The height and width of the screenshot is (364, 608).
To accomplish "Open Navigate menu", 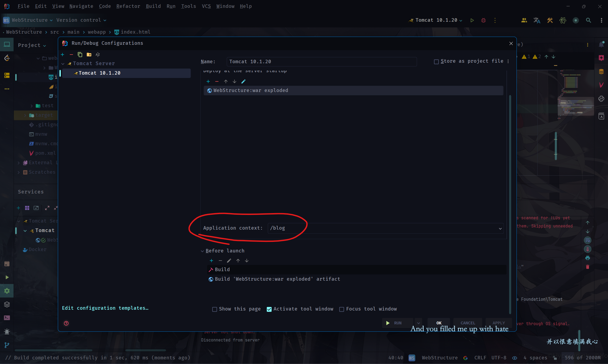I will [x=81, y=6].
